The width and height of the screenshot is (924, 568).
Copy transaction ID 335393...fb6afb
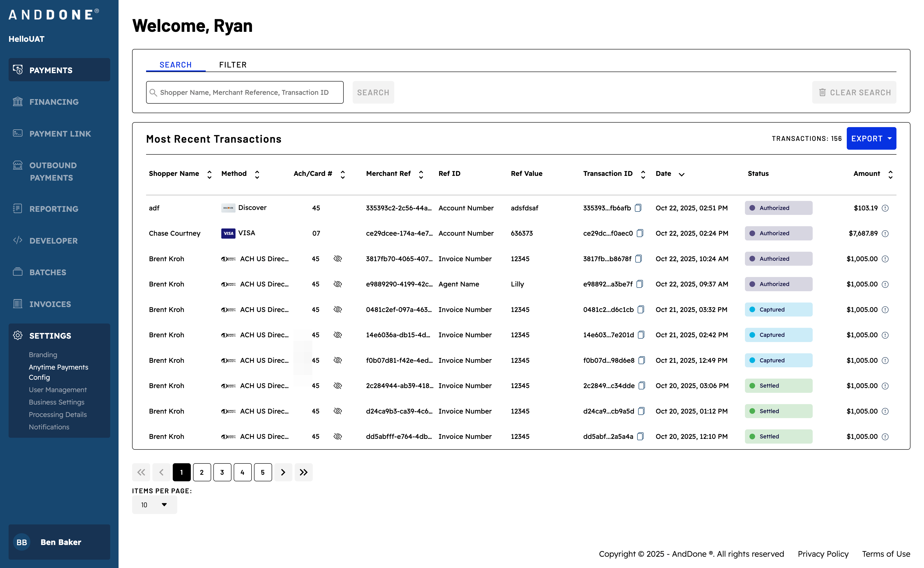tap(638, 208)
